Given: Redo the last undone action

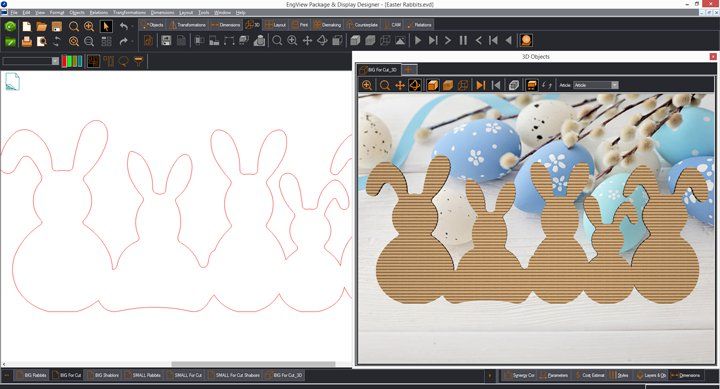Looking at the screenshot, I should click(x=124, y=41).
